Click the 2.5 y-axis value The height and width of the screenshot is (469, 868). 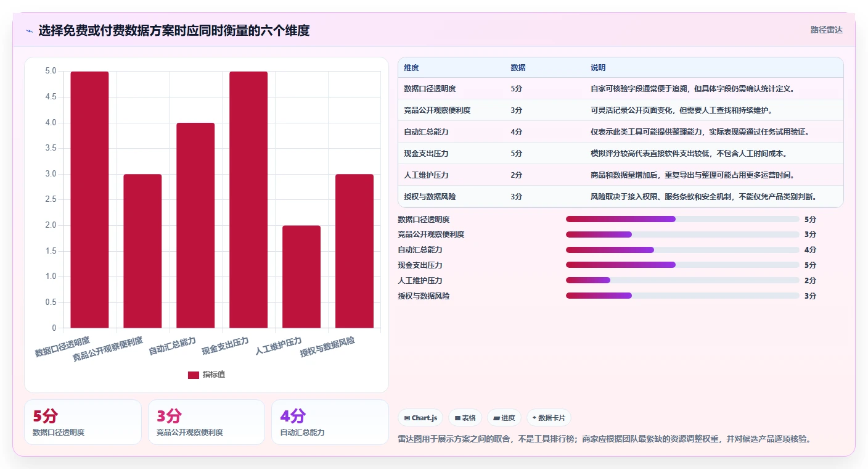(x=51, y=199)
